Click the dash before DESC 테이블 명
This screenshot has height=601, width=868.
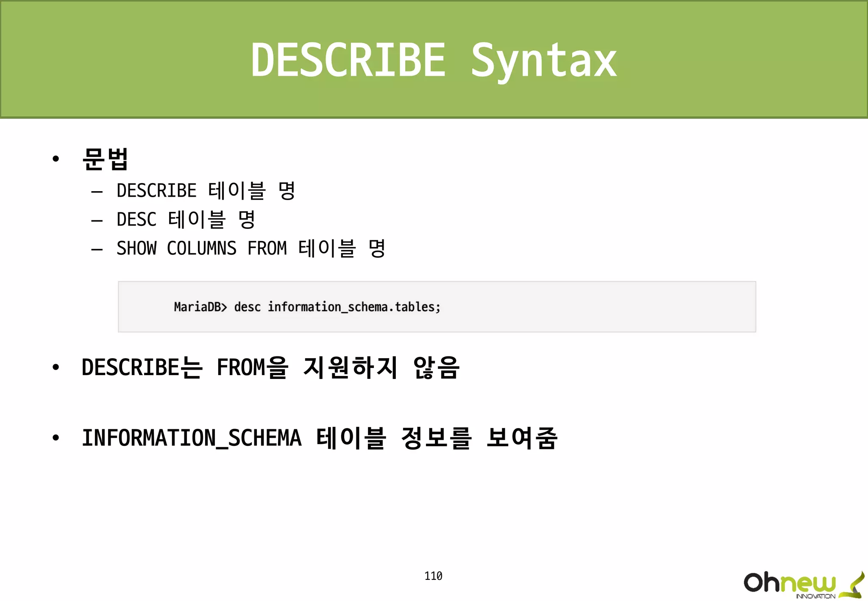coord(97,220)
